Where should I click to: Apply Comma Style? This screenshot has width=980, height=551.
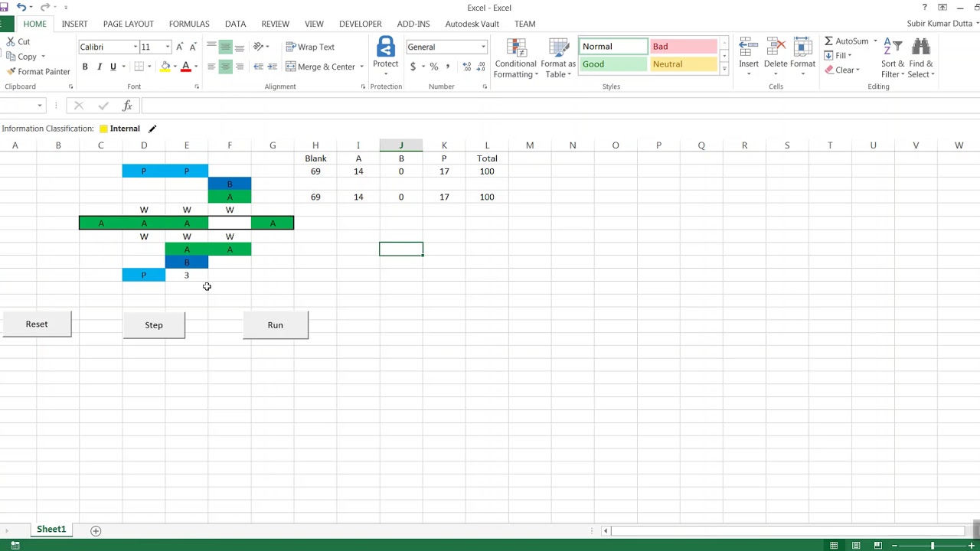click(447, 67)
